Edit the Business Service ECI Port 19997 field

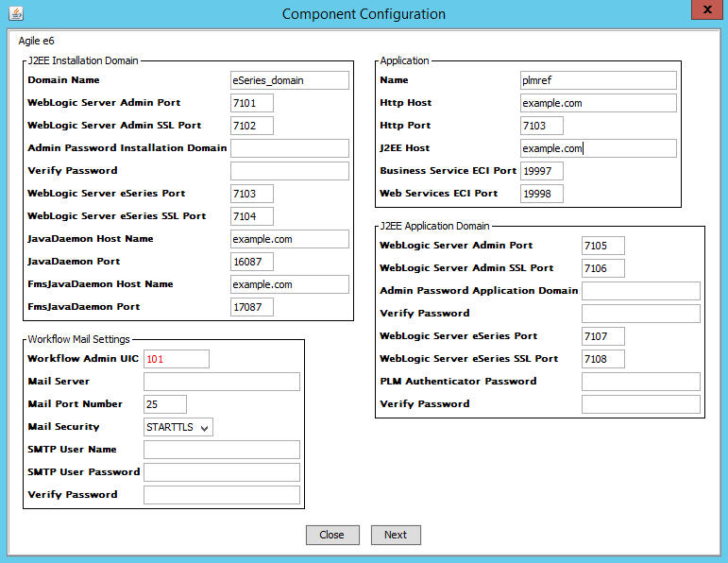(542, 171)
